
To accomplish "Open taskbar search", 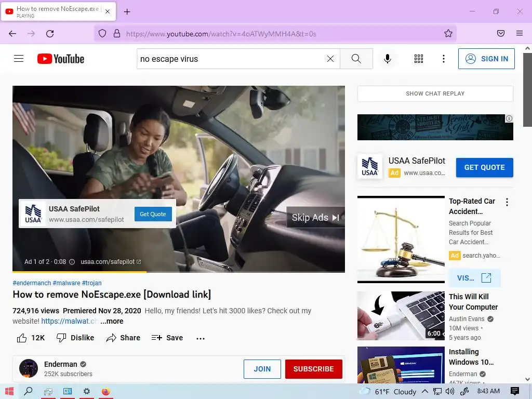I will click(x=28, y=392).
